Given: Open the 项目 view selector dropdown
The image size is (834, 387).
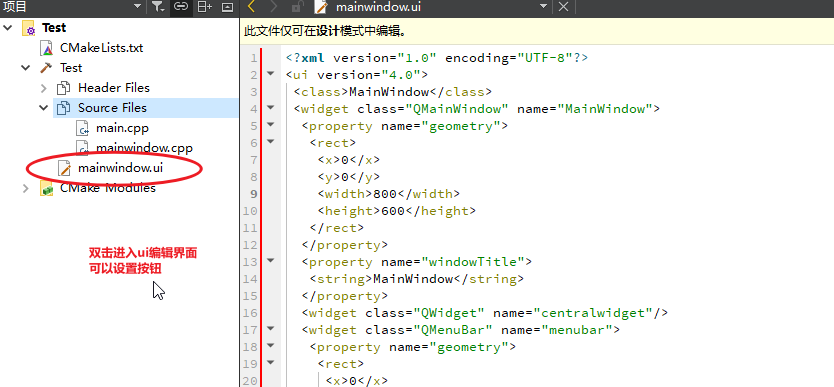Looking at the screenshot, I should coord(137,6).
